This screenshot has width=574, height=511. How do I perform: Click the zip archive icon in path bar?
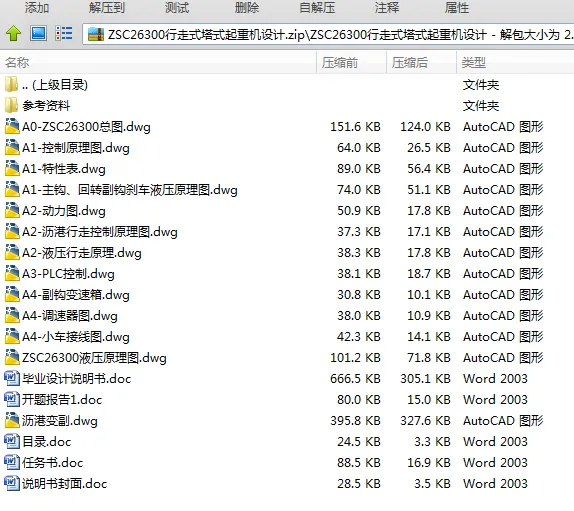tap(96, 34)
